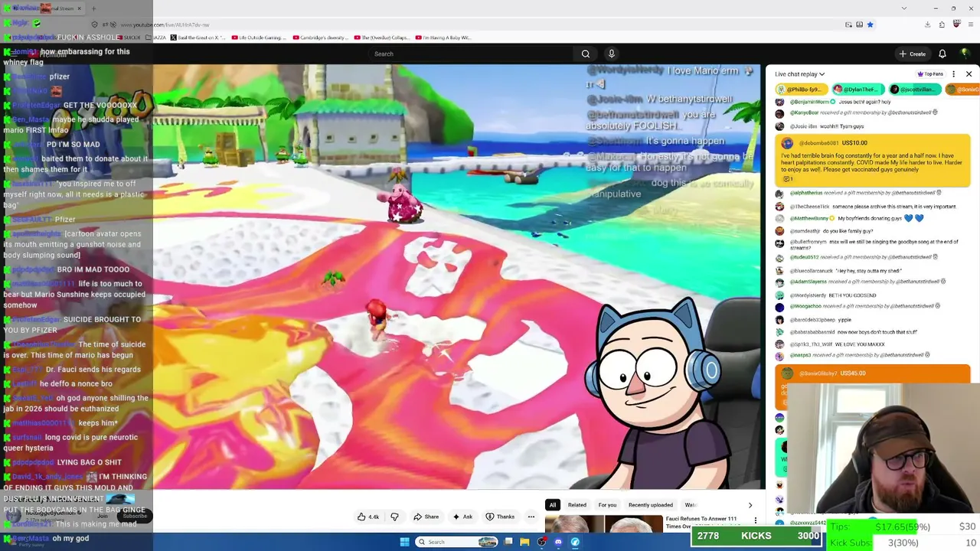Open Task View on the taskbar

(508, 542)
